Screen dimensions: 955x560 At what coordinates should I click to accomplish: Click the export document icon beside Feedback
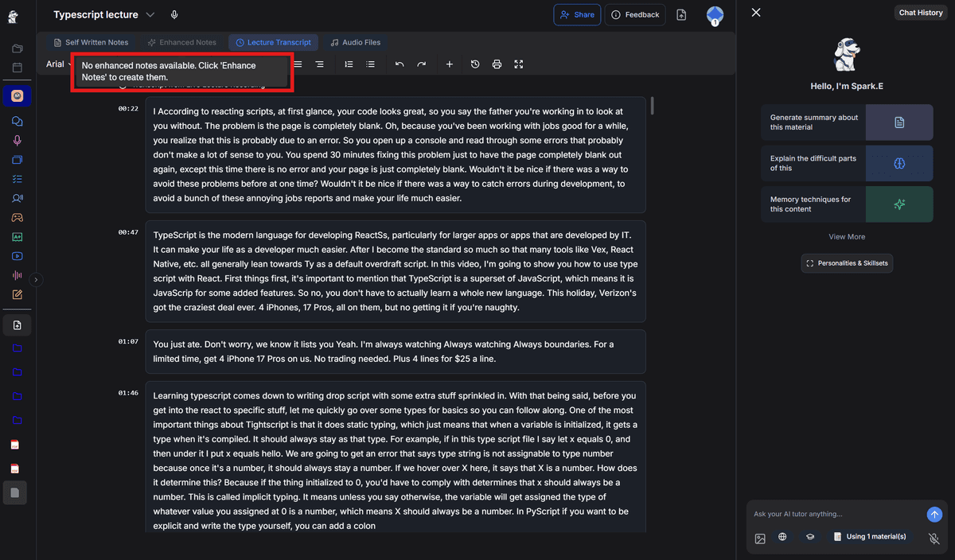coord(681,14)
